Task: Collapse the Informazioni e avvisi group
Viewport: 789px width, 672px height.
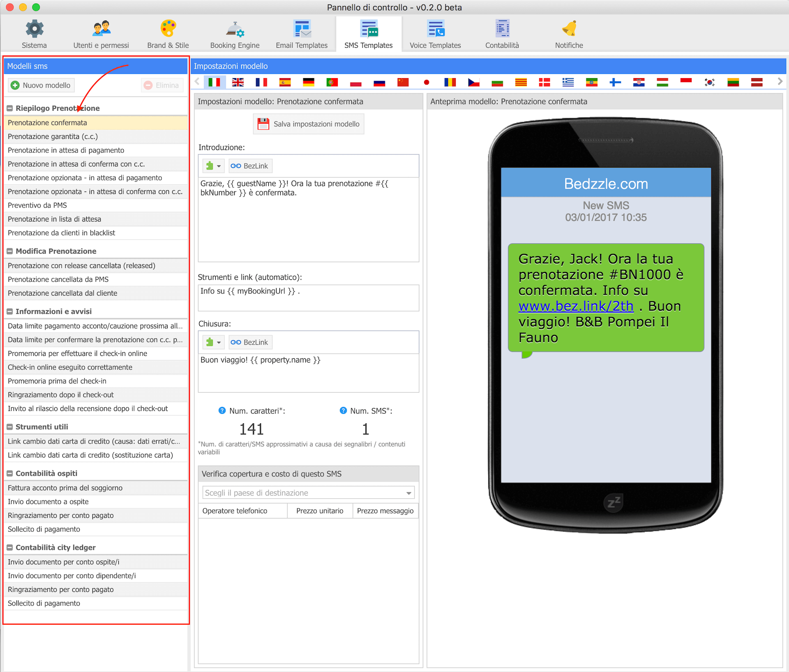Action: [x=10, y=312]
